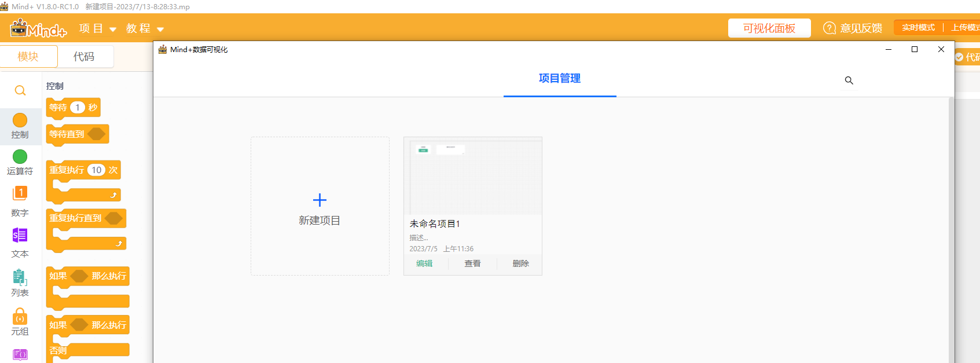980x363 pixels.
Task: Open the 未命名项目1 project thumbnail
Action: [x=472, y=177]
